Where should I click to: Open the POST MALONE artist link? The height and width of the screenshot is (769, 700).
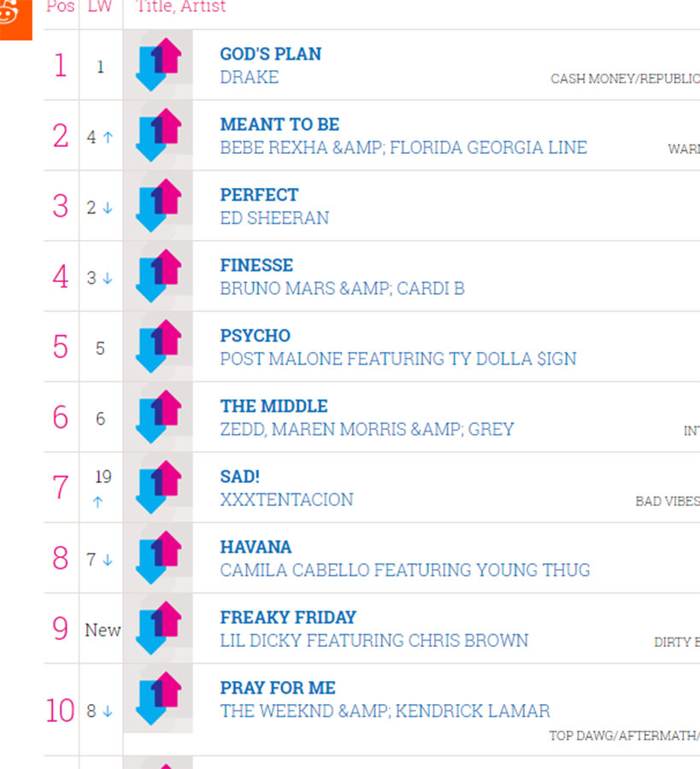pos(282,359)
